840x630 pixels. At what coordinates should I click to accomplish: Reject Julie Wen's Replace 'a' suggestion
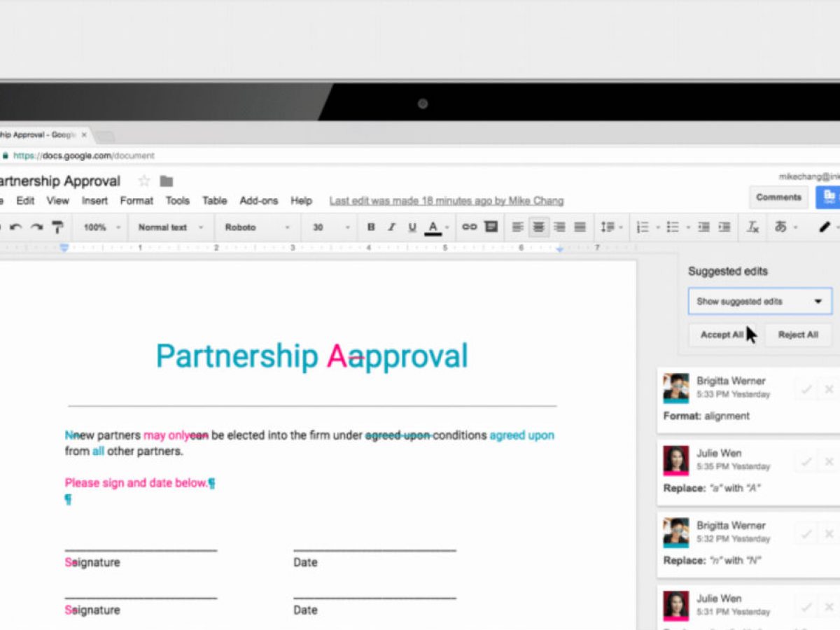click(829, 461)
